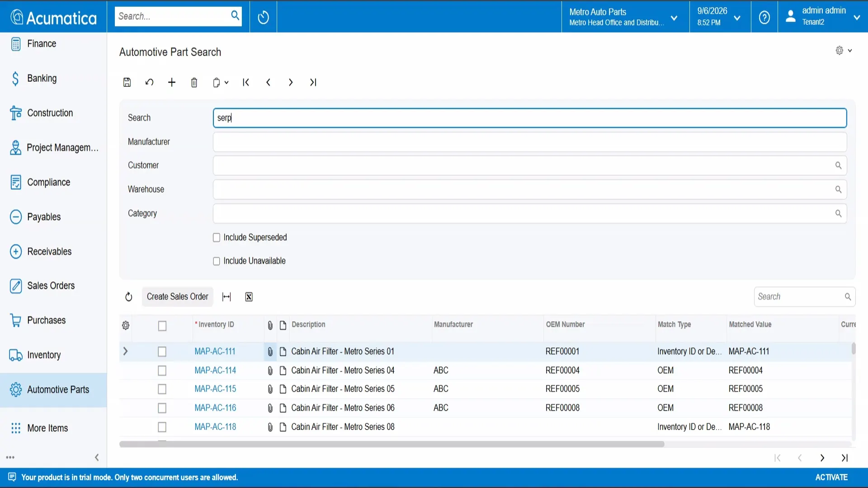The width and height of the screenshot is (868, 488).
Task: Expand the MAP-AC-111 row arrow
Action: pos(125,351)
